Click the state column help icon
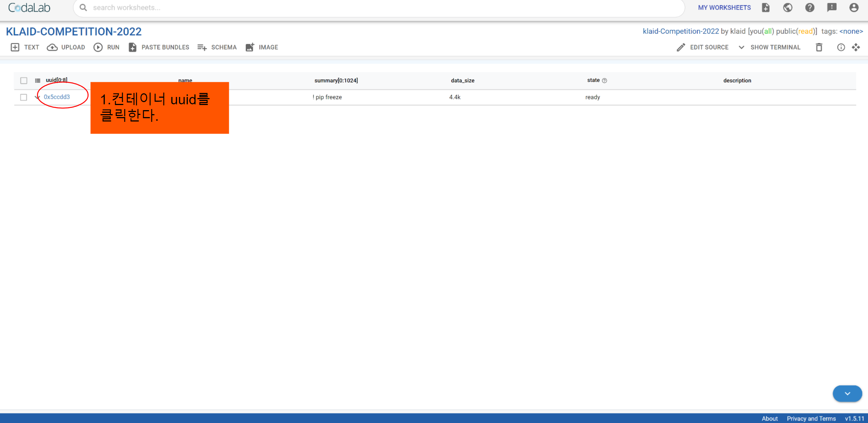 click(605, 81)
